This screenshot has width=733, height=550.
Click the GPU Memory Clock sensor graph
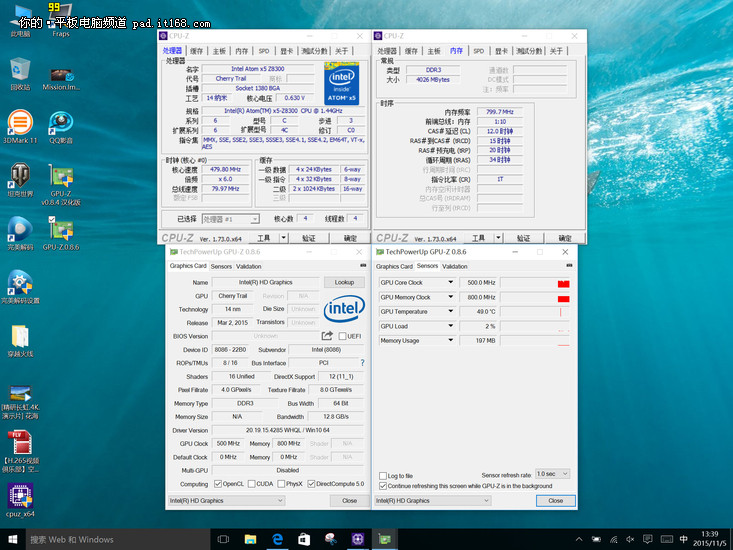(535, 297)
